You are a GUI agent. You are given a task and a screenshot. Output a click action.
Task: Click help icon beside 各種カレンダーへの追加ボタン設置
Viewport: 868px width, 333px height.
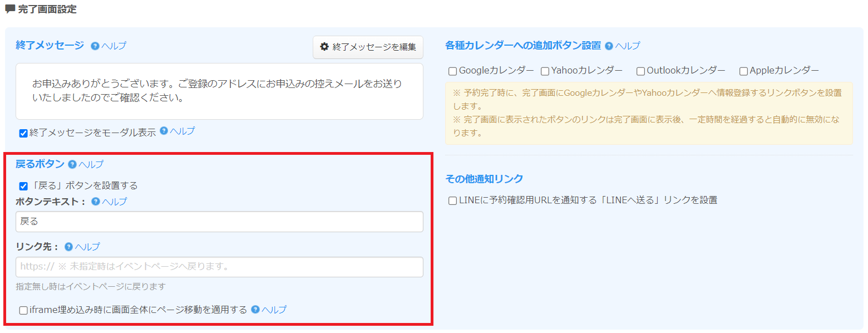click(609, 46)
